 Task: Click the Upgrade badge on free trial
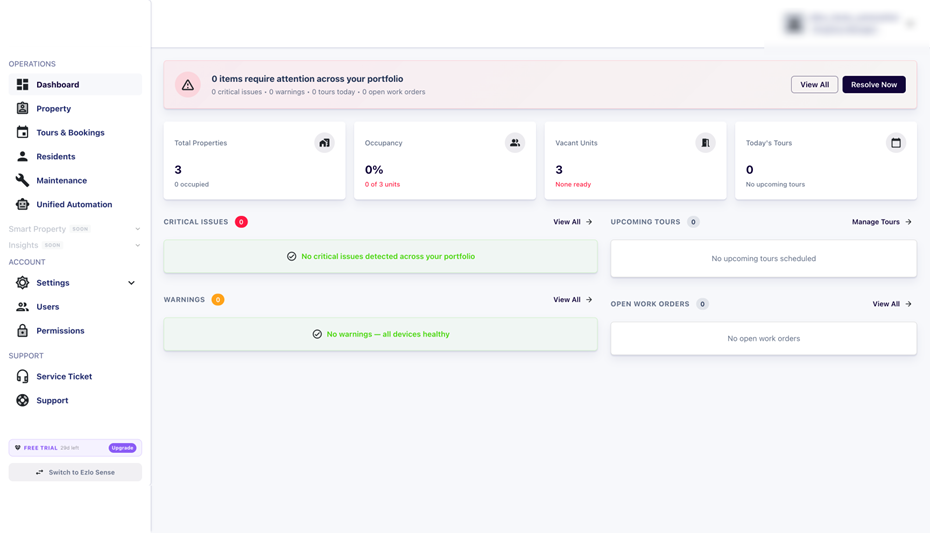122,448
